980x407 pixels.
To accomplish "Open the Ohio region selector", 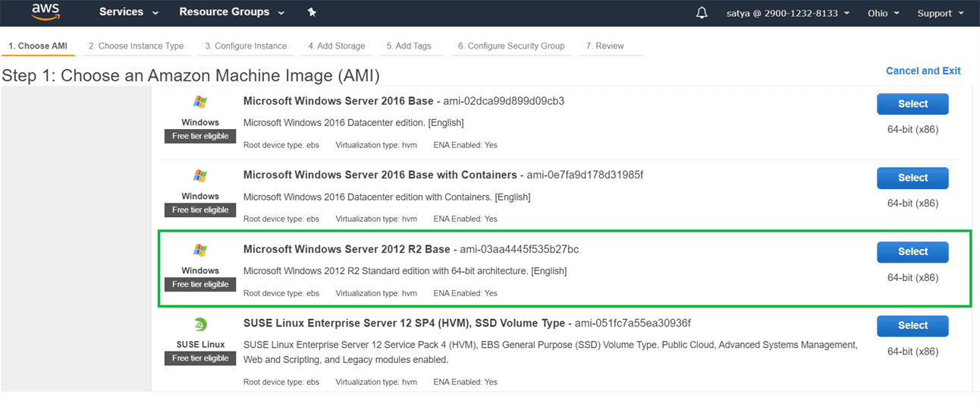I will (x=883, y=13).
